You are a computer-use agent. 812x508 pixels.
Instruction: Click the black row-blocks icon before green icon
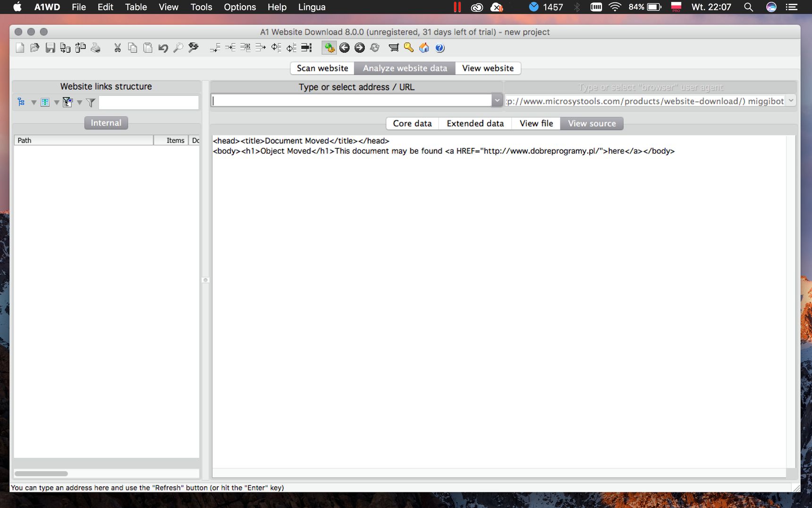point(307,48)
